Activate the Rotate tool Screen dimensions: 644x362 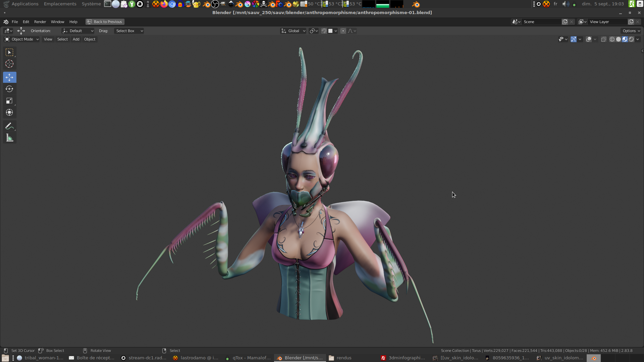(9, 89)
